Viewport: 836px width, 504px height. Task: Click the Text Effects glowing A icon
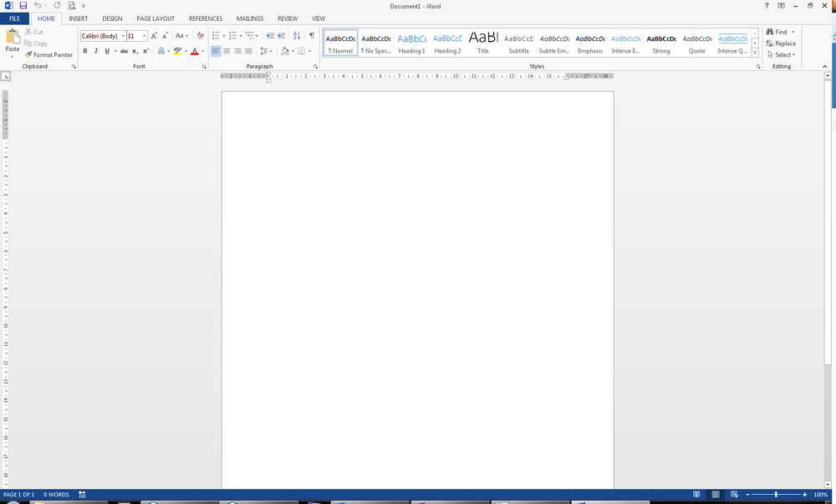coord(161,51)
